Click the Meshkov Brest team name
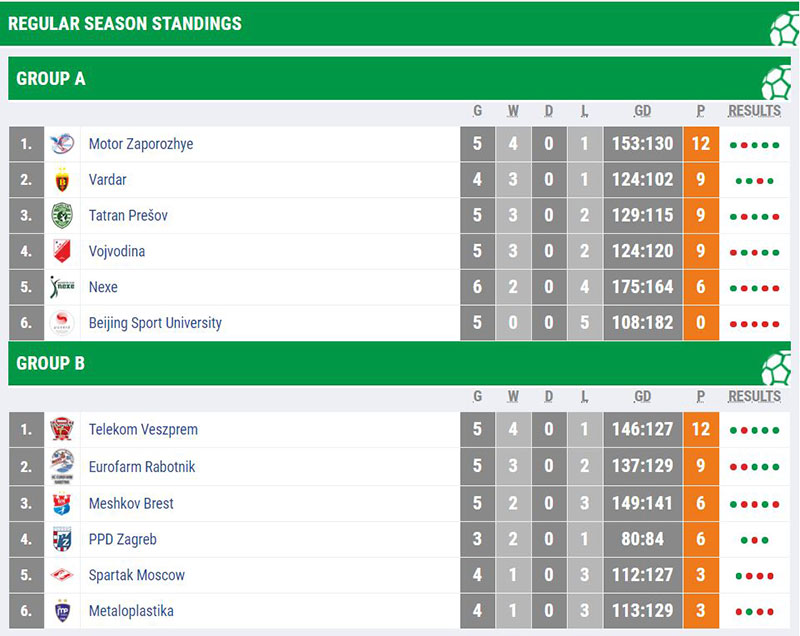The width and height of the screenshot is (800, 636). pos(131,503)
